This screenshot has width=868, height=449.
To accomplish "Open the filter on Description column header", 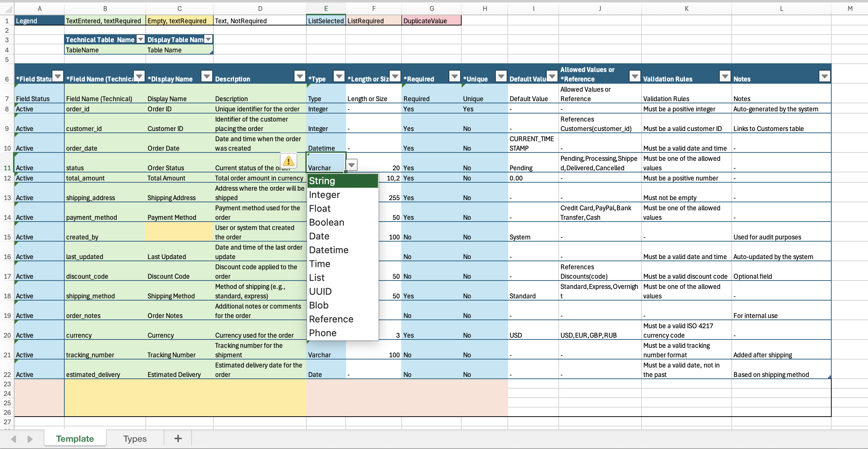I will tap(299, 76).
